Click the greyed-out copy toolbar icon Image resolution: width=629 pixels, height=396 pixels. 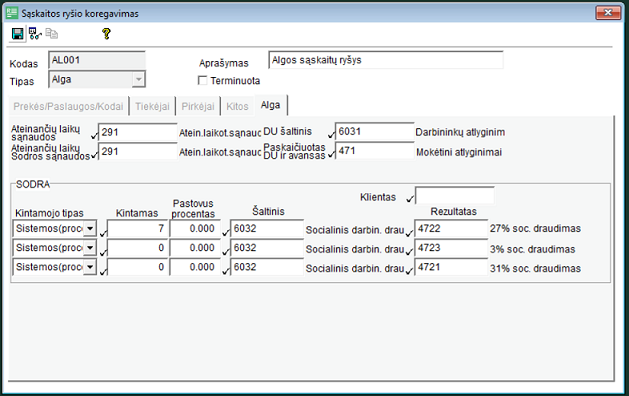point(52,34)
